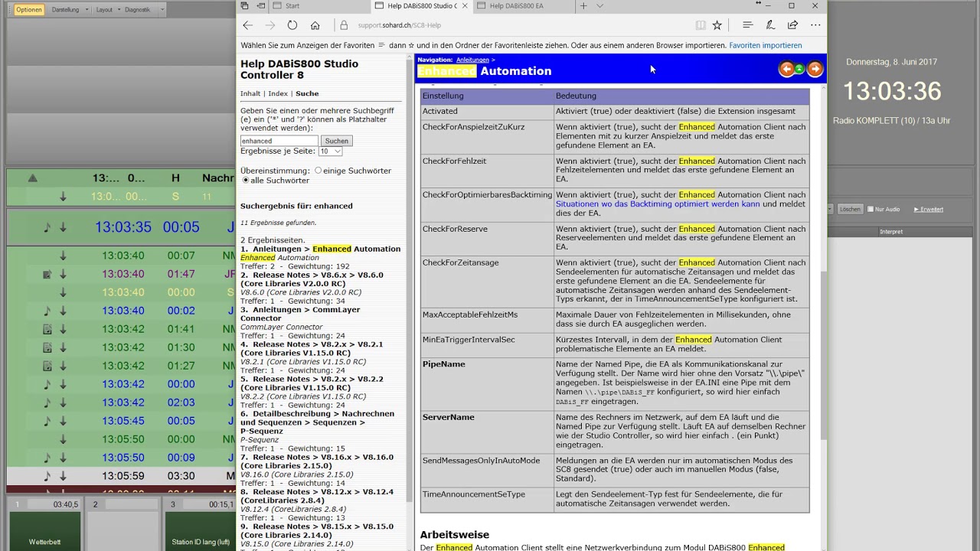
Task: Open Inhalt help section
Action: [x=250, y=93]
